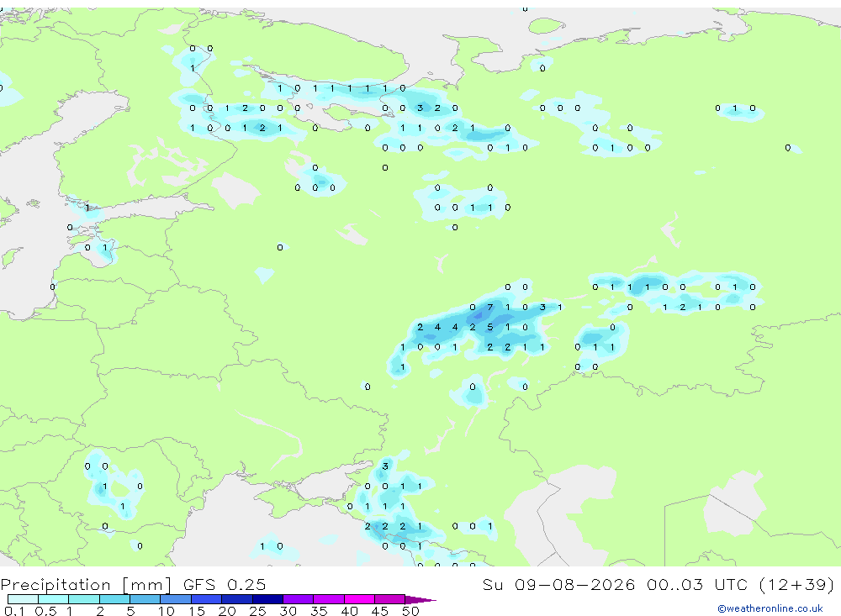Select the 'Precipitation [mm]' title text

tap(86, 585)
